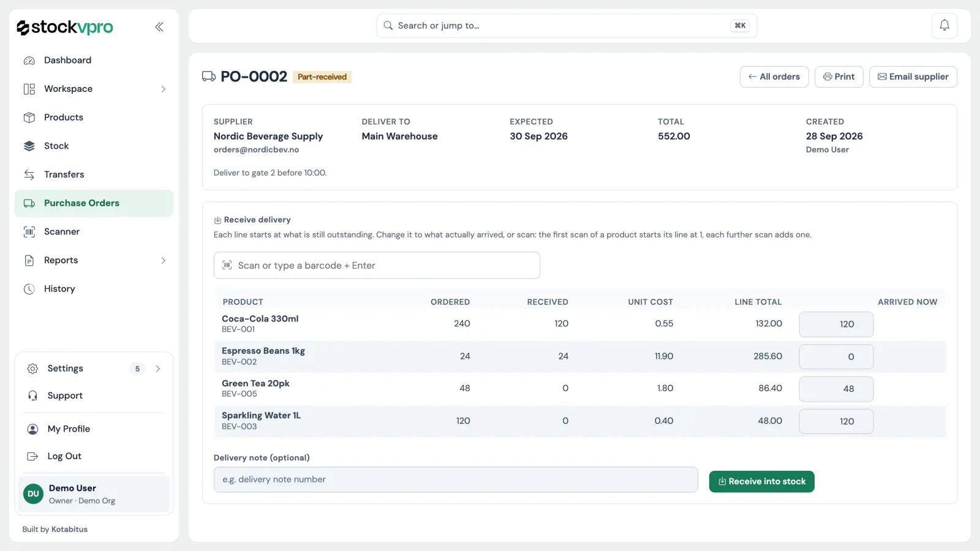Click the barcode icon in scan field
The height and width of the screenshot is (551, 980).
tap(227, 265)
